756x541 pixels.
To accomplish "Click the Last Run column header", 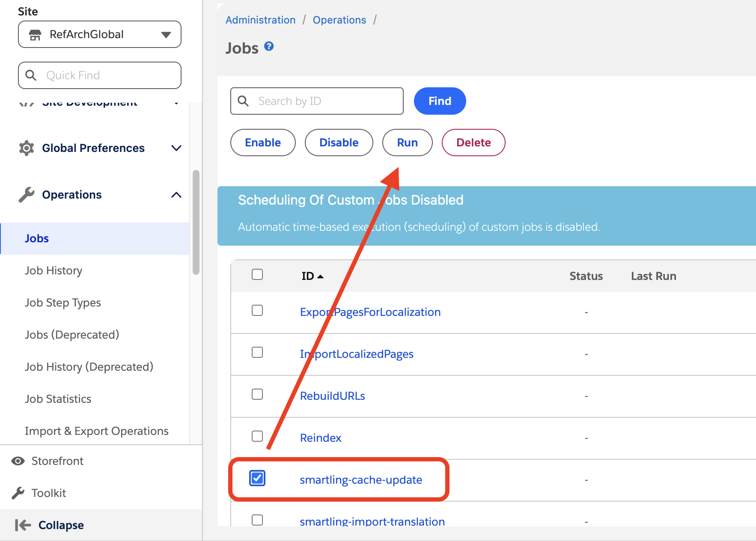I will click(654, 276).
